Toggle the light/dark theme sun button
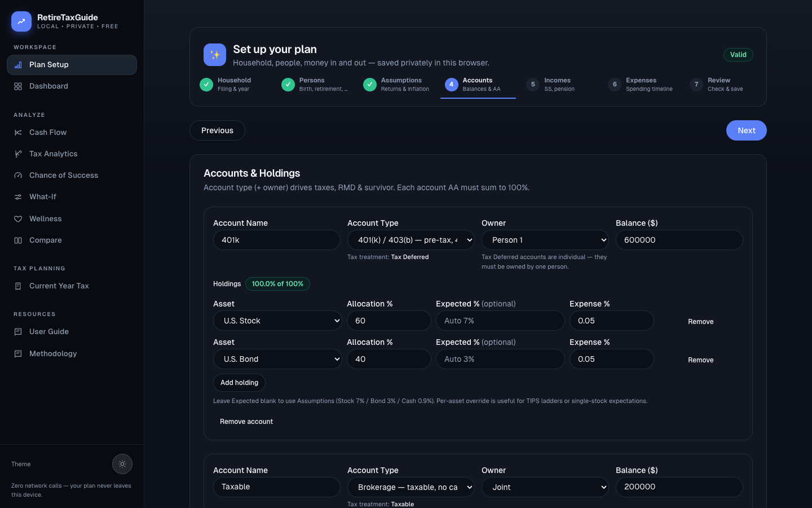This screenshot has width=812, height=508. click(122, 464)
